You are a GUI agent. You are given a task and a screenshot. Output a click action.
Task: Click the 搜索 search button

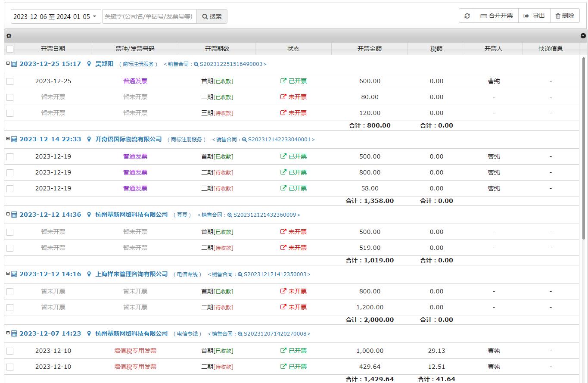[x=212, y=16]
